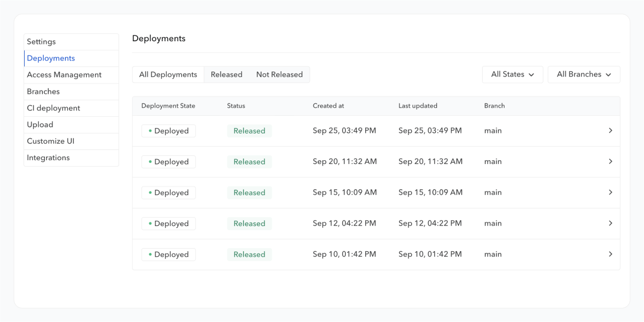Select Upload from the sidebar
Screen dimensions: 644x322
(40, 125)
